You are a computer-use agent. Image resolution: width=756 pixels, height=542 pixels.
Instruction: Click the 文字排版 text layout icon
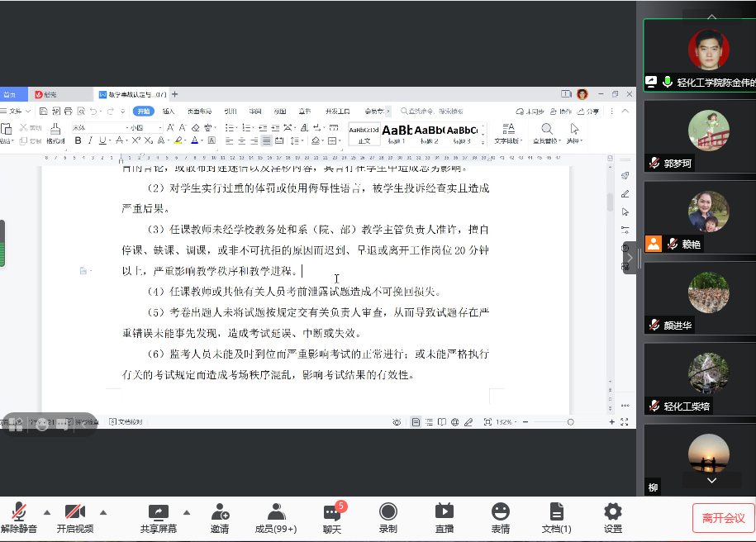(x=509, y=131)
